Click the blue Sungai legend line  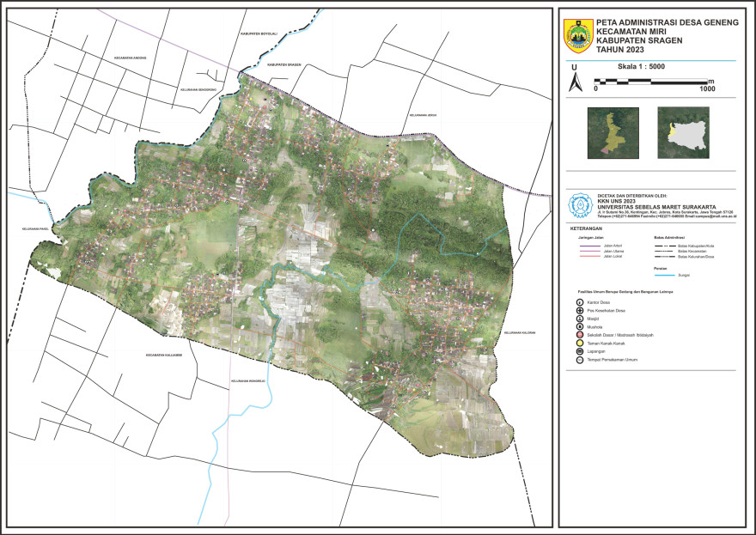click(664, 276)
